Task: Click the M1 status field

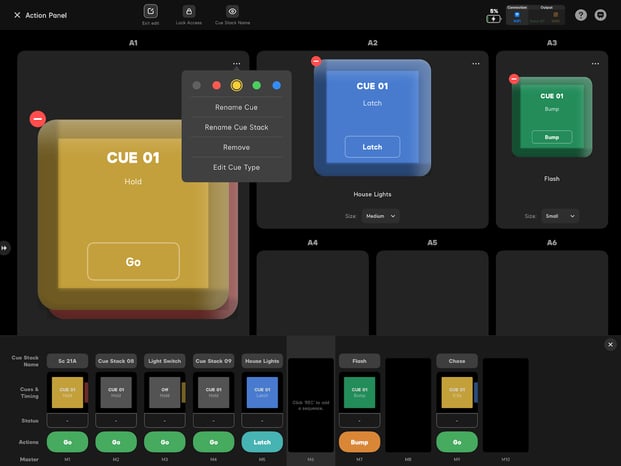Action: (x=67, y=420)
